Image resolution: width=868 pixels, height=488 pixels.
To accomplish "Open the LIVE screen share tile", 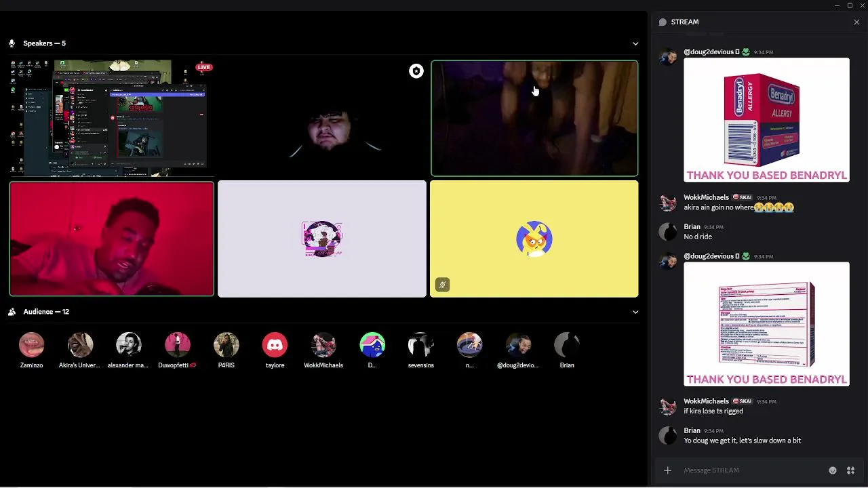I will (112, 118).
